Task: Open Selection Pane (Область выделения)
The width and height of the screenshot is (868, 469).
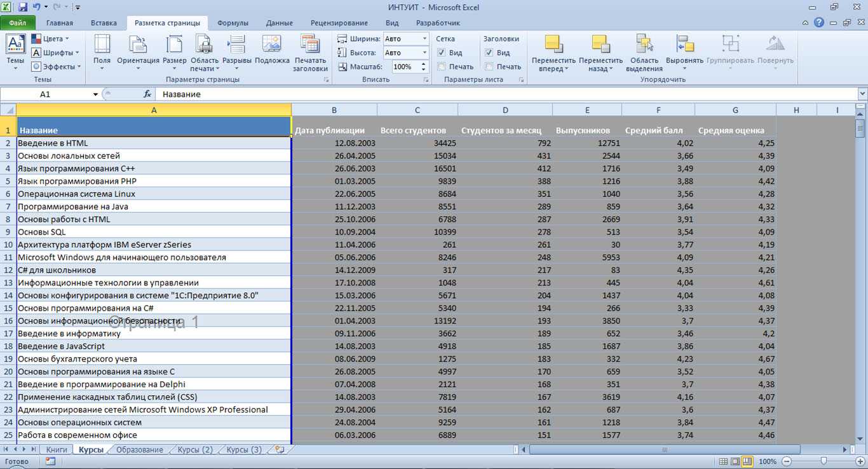Action: [x=644, y=52]
